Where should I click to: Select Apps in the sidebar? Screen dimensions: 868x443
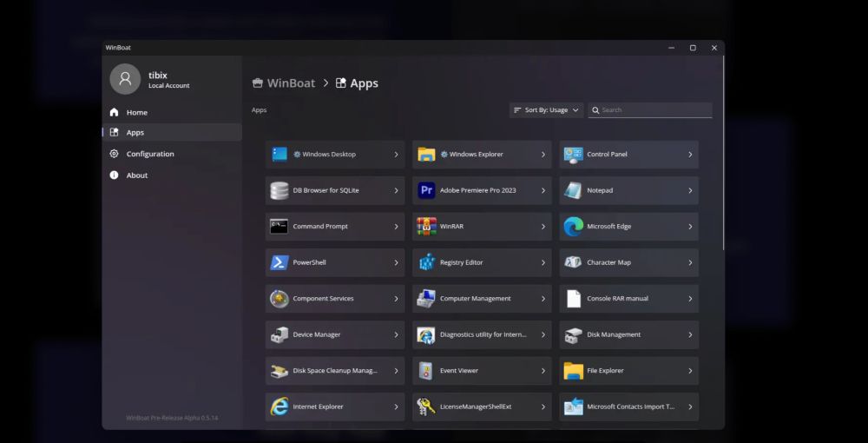point(172,132)
